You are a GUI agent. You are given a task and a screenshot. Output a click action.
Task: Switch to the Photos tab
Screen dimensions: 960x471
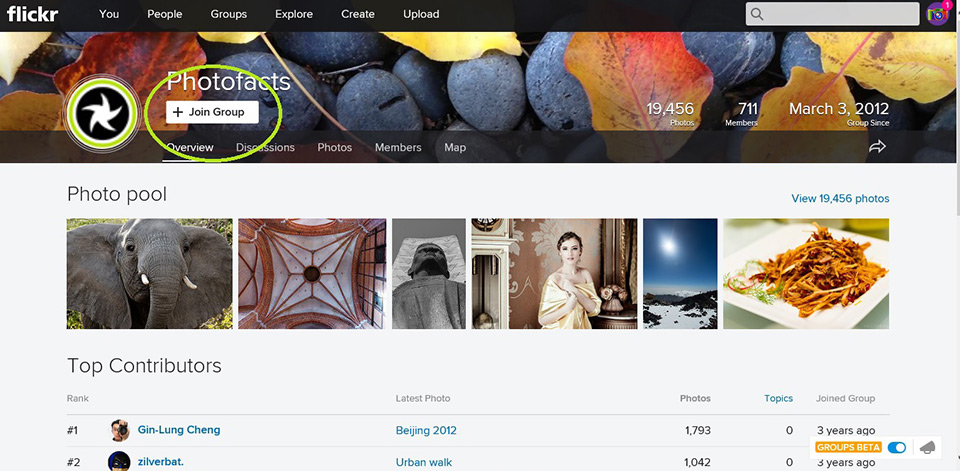[334, 148]
